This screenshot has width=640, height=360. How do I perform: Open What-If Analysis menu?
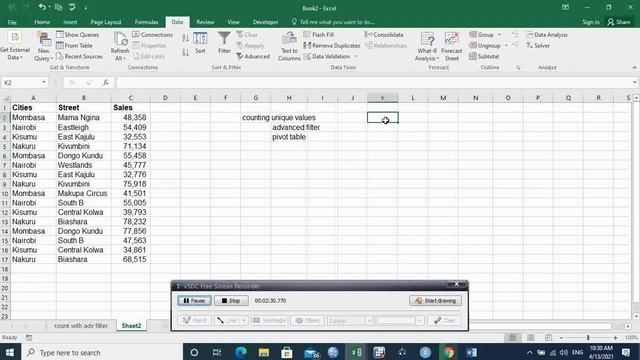pos(427,46)
